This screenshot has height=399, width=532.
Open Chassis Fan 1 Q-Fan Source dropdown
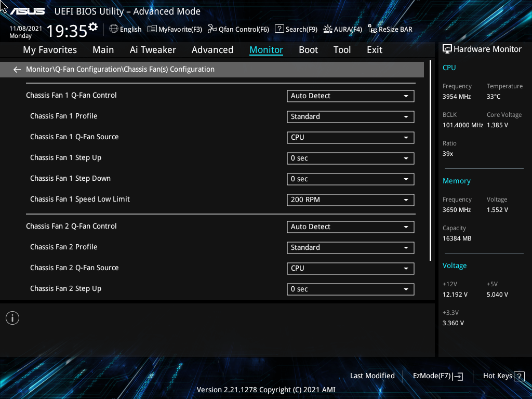[x=351, y=137]
